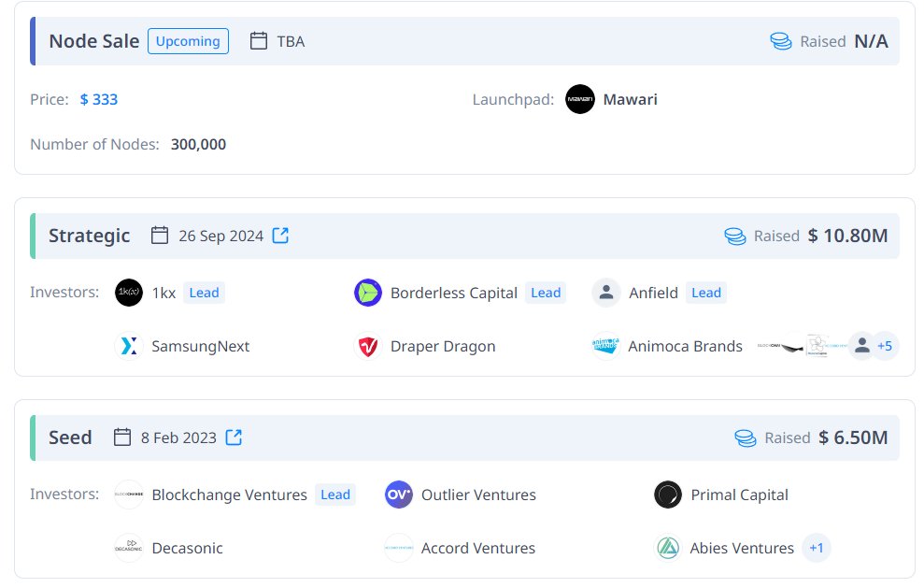Click the Seed round title
Viewport: 924px width, 588px height.
70,437
